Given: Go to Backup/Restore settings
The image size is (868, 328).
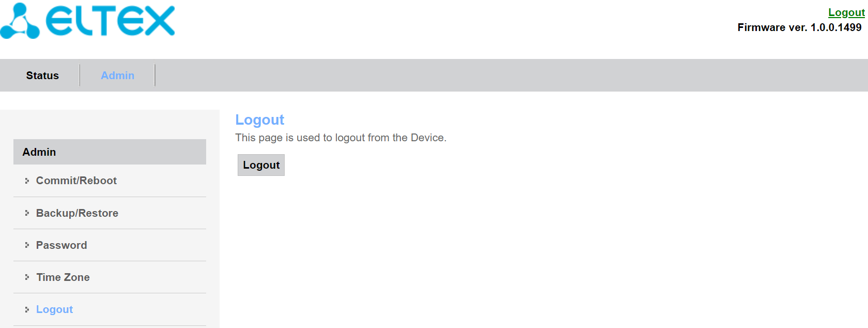Looking at the screenshot, I should (77, 213).
